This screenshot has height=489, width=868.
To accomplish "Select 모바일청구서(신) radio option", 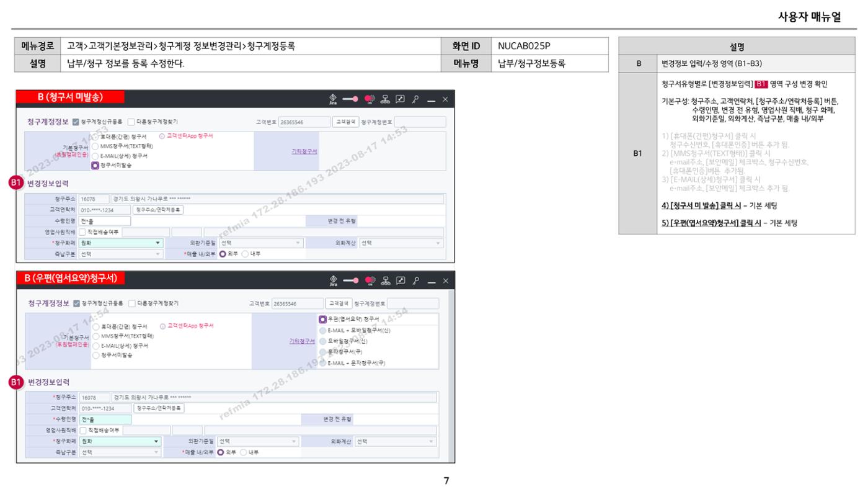I will coord(322,341).
